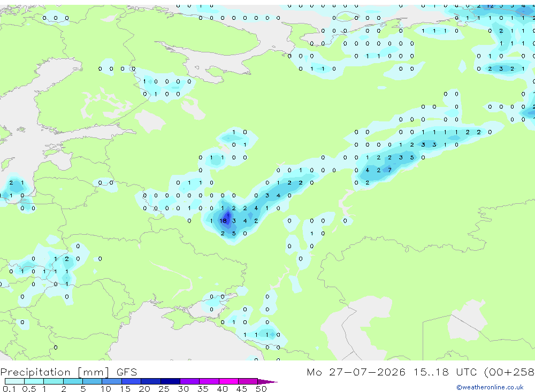The image size is (535, 392).
Task: Click the '30' legend scale label
Action: 184,389
